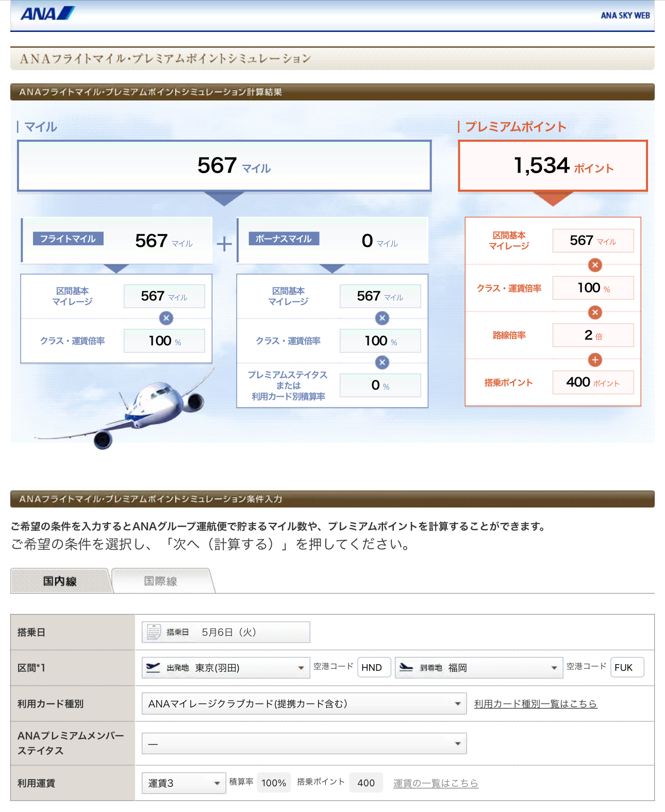The image size is (665, 812).
Task: Click the arrival airplane icon beside 到着地
Action: tap(406, 667)
